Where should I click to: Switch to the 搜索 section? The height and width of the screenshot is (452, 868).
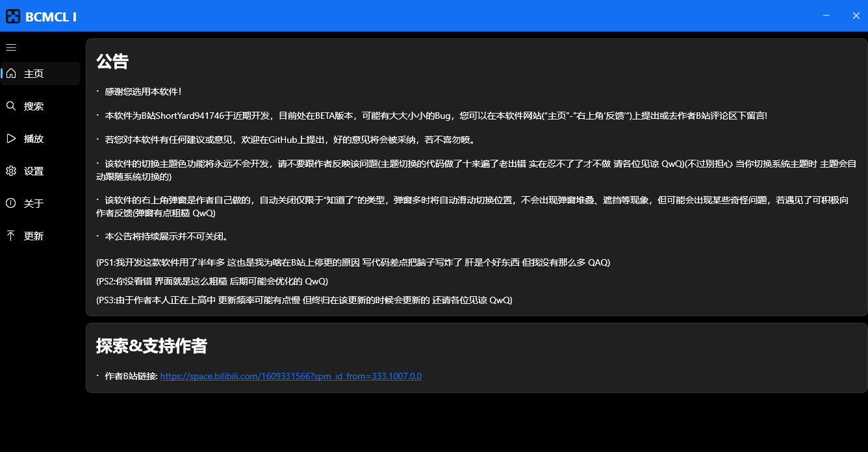[34, 106]
